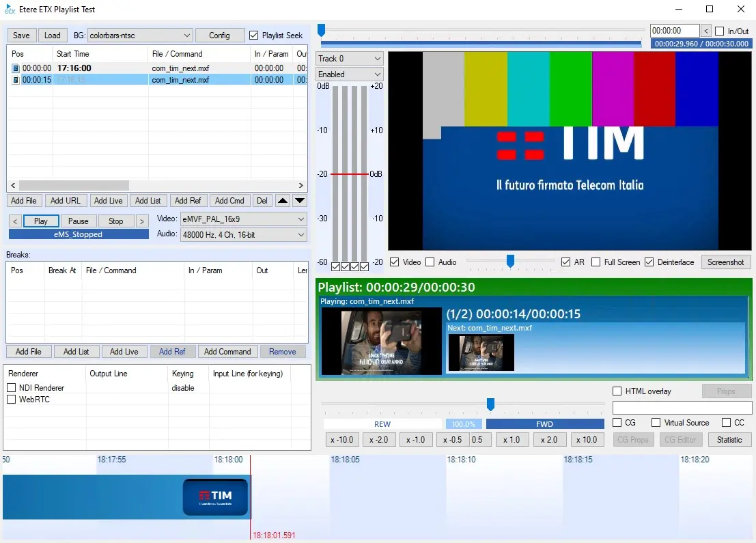
Task: Click the Start Time column header
Action: point(73,54)
